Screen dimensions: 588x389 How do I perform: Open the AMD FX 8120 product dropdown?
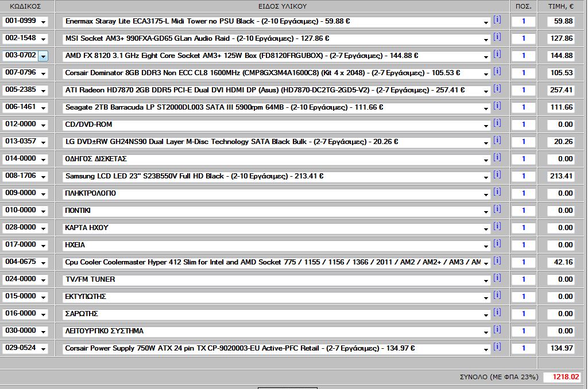(486, 57)
